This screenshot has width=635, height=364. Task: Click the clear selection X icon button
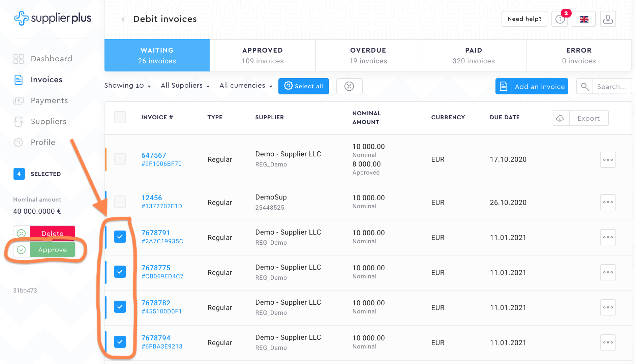tap(349, 86)
